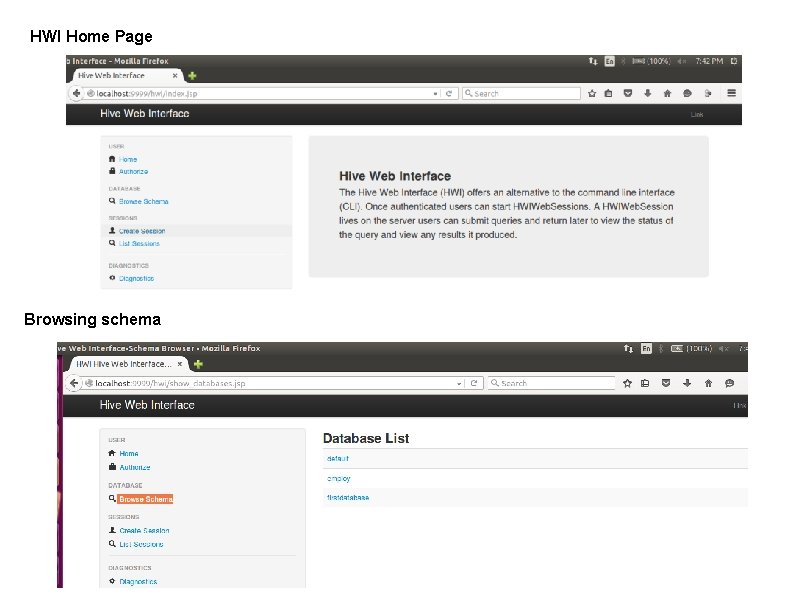The image size is (794, 595).
Task: Open Diagnostics in upper home page sidebar
Action: (136, 279)
